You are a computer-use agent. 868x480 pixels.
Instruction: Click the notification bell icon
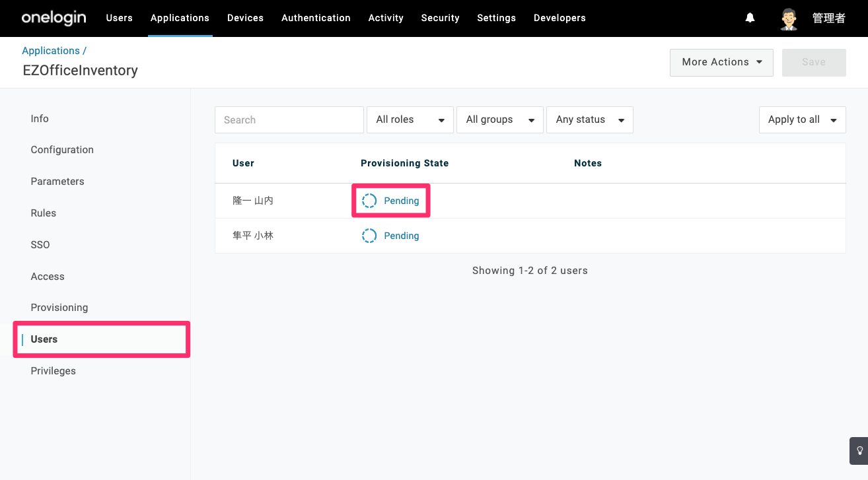tap(750, 18)
